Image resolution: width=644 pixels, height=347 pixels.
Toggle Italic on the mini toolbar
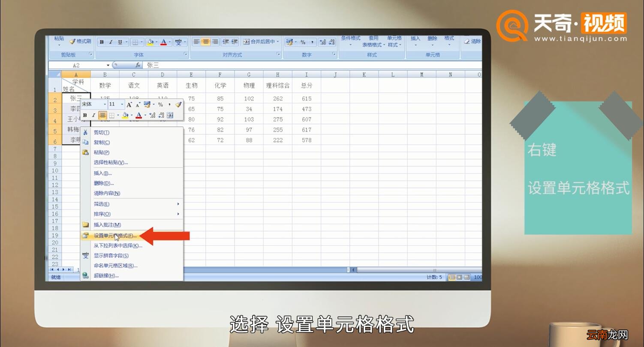[x=93, y=115]
